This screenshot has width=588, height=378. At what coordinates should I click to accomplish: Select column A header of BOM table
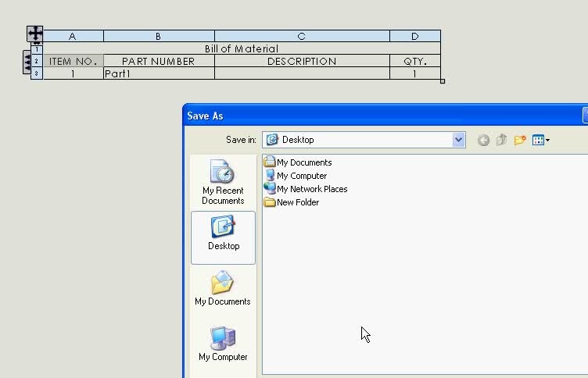[x=73, y=36]
